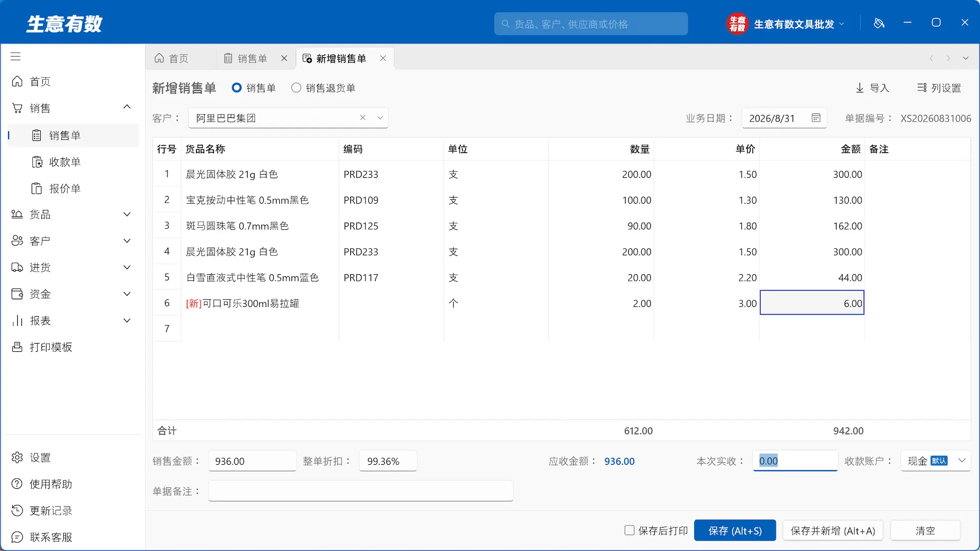Click the 单据备注 input field
The image size is (980, 551).
tap(360, 491)
